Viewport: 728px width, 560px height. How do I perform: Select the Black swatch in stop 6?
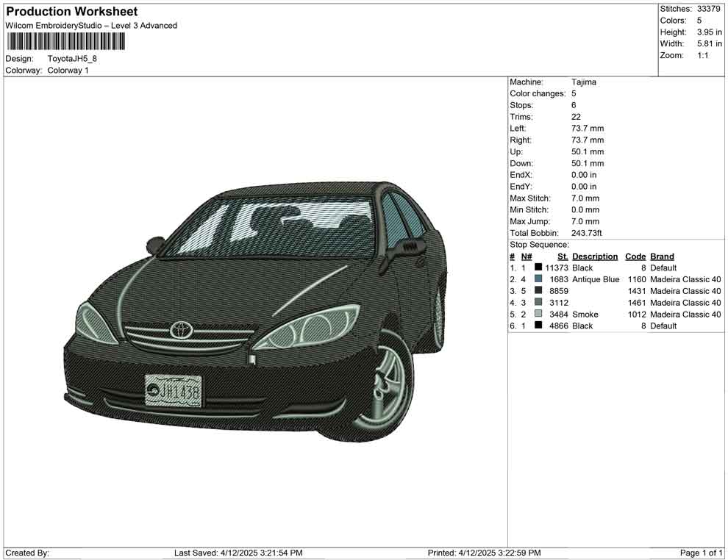[538, 326]
